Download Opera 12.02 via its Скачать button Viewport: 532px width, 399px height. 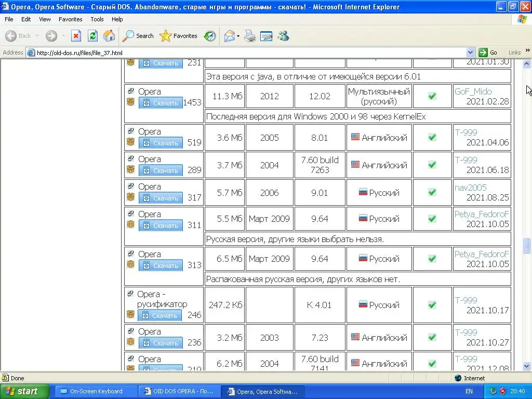(161, 103)
